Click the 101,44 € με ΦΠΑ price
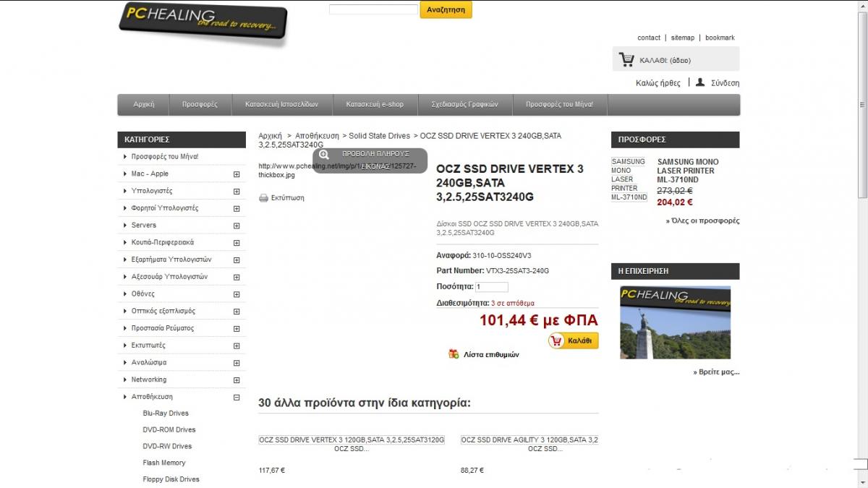This screenshot has height=488, width=868. [x=539, y=320]
